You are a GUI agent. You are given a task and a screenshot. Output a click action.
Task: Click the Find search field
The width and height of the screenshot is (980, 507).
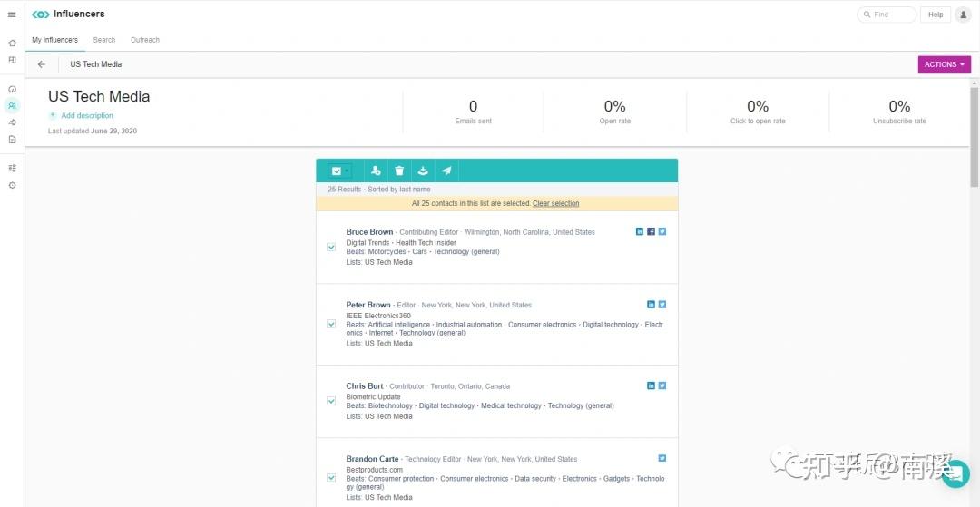pyautogui.click(x=887, y=15)
